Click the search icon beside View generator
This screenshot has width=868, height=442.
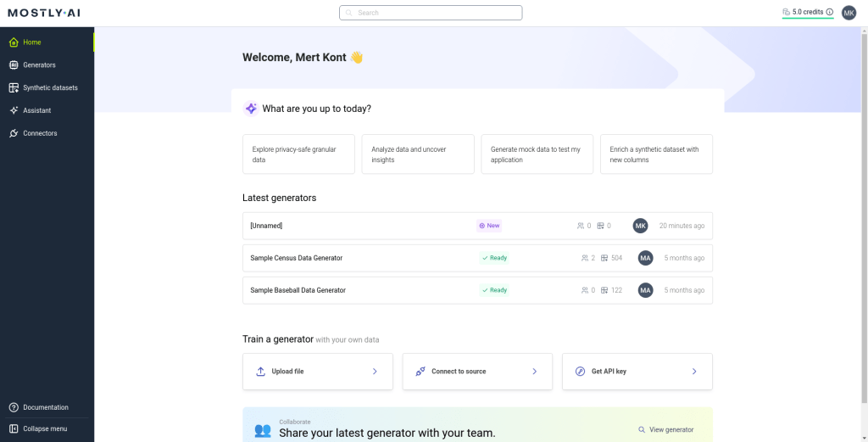[x=642, y=430]
